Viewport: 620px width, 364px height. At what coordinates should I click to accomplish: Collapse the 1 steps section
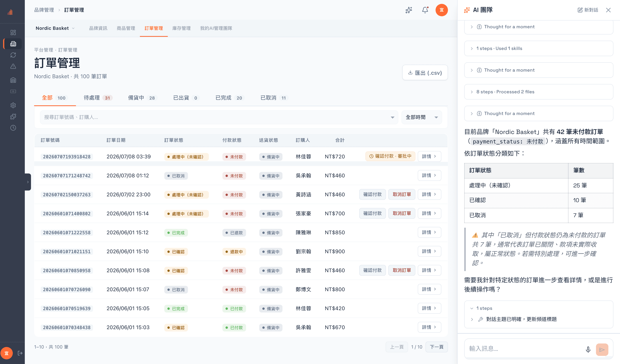(x=481, y=308)
